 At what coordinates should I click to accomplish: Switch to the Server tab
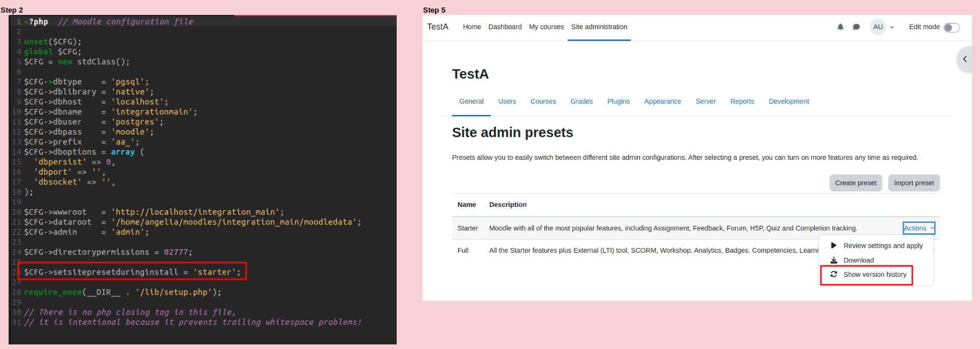705,101
